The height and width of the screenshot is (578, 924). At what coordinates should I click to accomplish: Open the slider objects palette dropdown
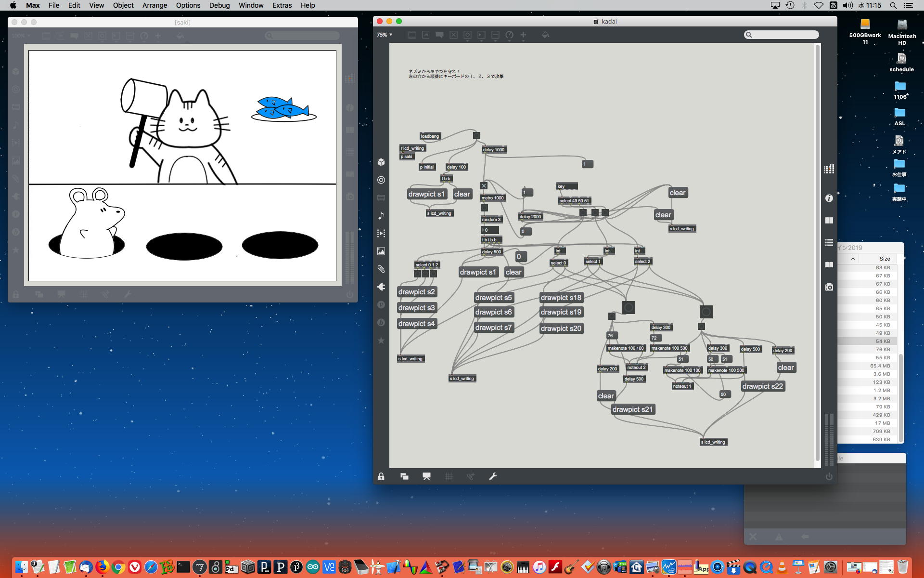495,35
